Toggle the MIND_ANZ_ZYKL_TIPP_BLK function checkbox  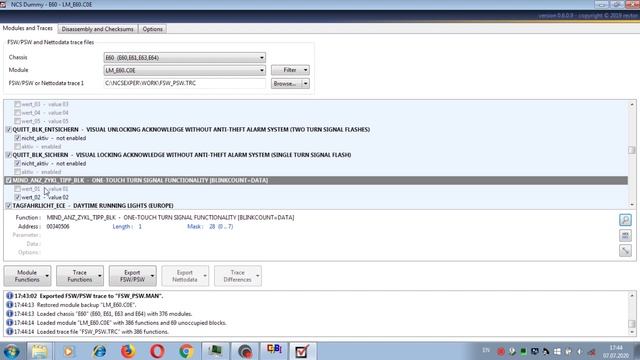[8, 180]
